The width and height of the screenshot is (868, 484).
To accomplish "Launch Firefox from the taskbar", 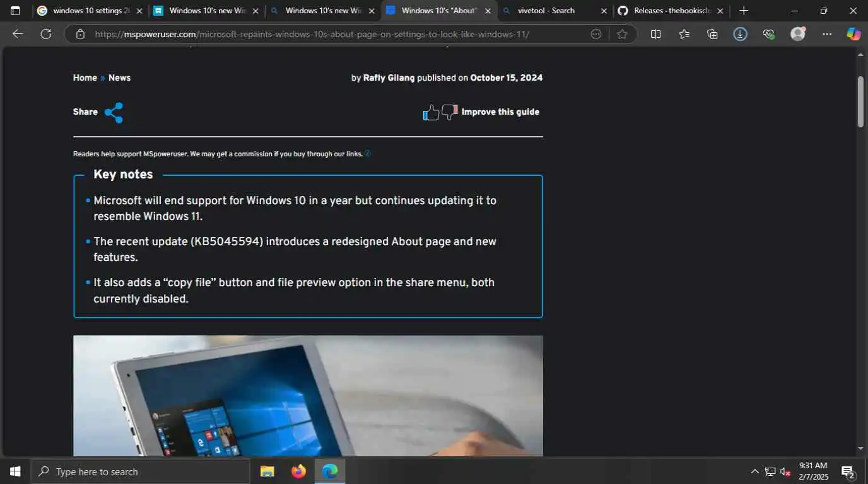I will point(298,471).
